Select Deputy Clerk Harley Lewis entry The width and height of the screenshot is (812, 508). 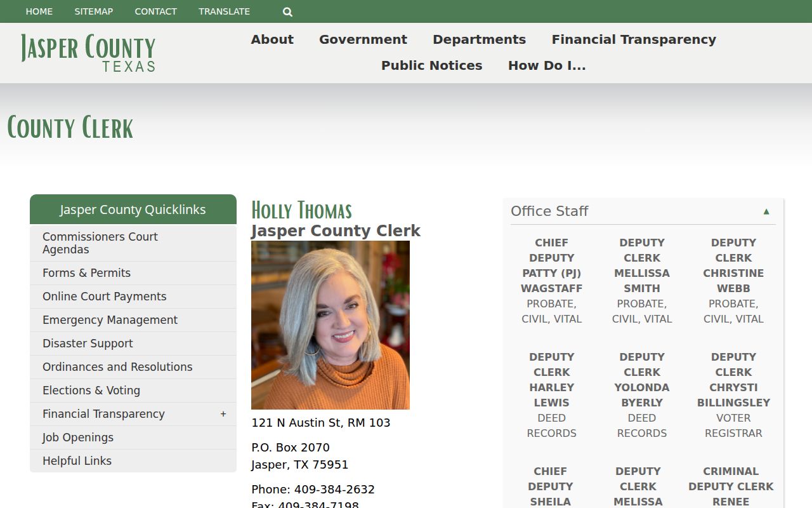click(x=552, y=395)
